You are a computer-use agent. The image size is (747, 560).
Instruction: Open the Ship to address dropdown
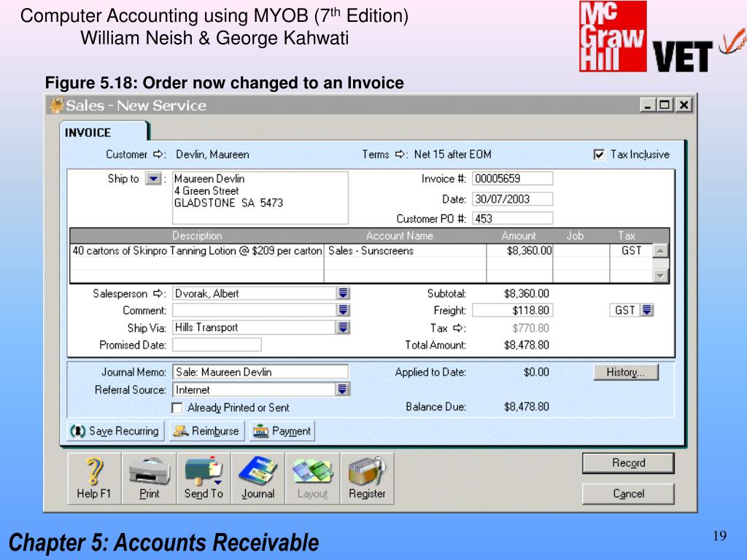point(153,179)
